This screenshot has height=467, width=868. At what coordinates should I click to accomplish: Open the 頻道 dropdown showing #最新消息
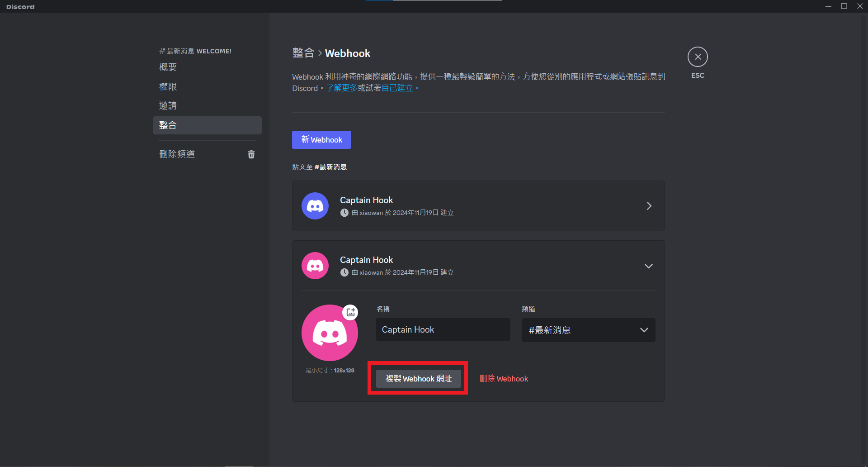point(588,330)
